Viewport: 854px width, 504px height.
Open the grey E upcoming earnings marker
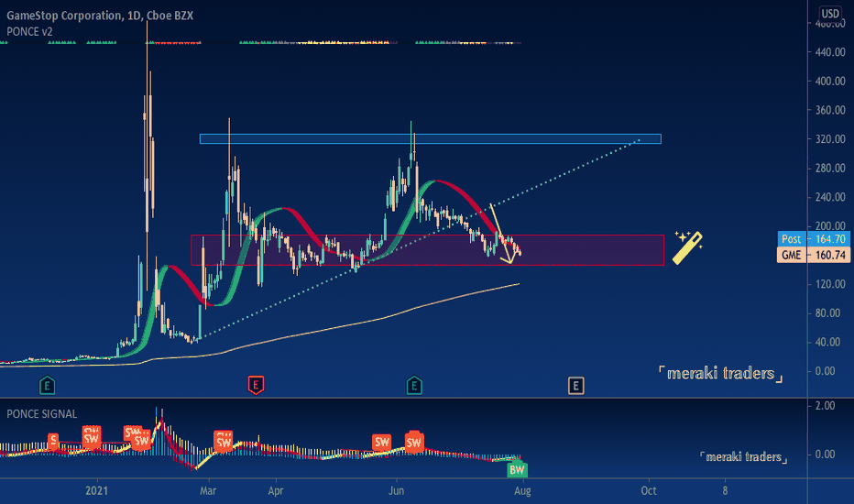pos(575,386)
